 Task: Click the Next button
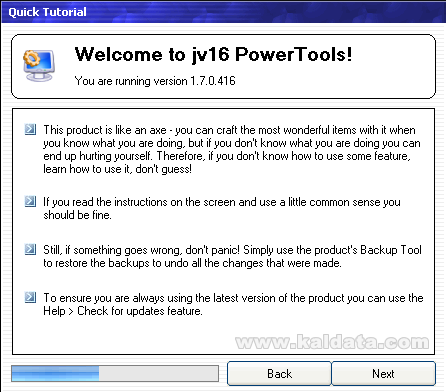pos(384,374)
